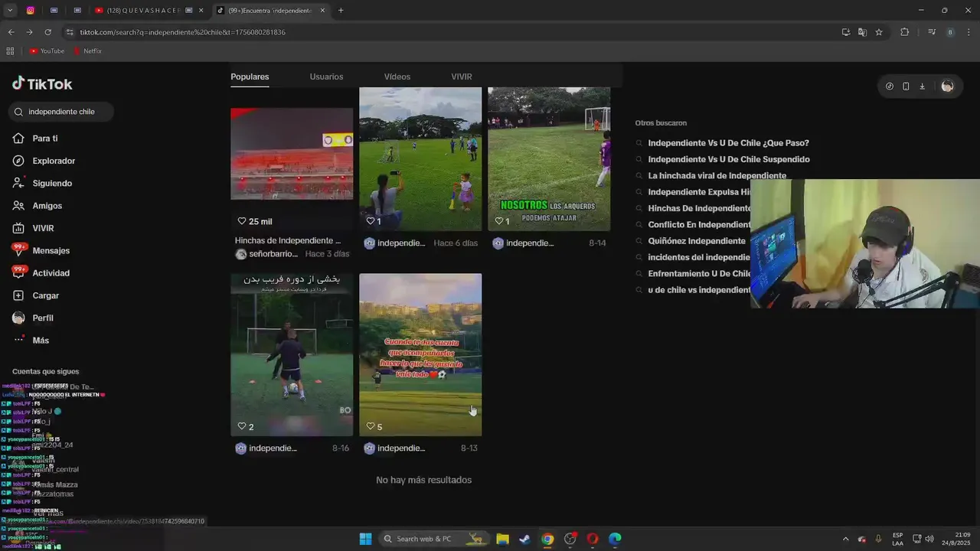Show hidden system tray icons chevron
This screenshot has width=980, height=551.
click(x=845, y=539)
